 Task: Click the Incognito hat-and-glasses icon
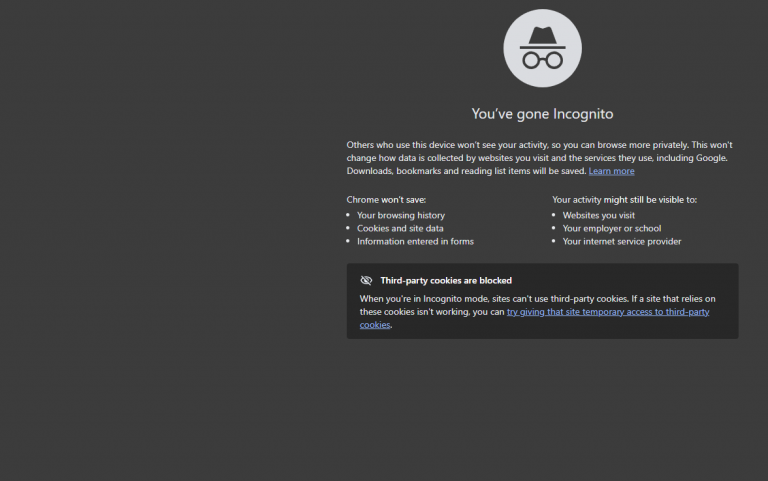point(542,48)
